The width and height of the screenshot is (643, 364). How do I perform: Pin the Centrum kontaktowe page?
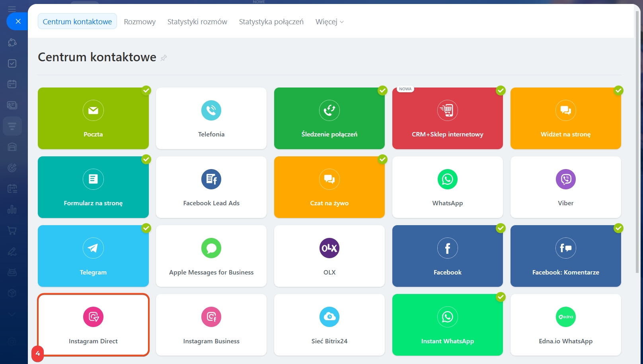[164, 58]
